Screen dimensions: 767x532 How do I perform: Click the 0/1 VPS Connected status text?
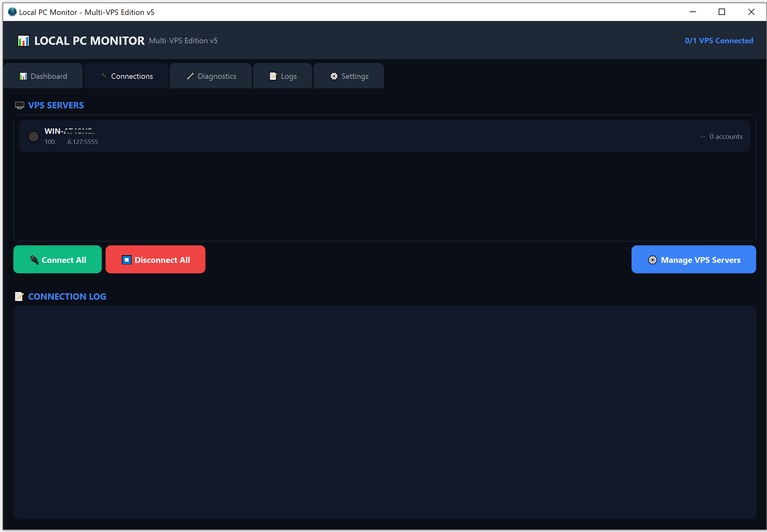pyautogui.click(x=719, y=41)
